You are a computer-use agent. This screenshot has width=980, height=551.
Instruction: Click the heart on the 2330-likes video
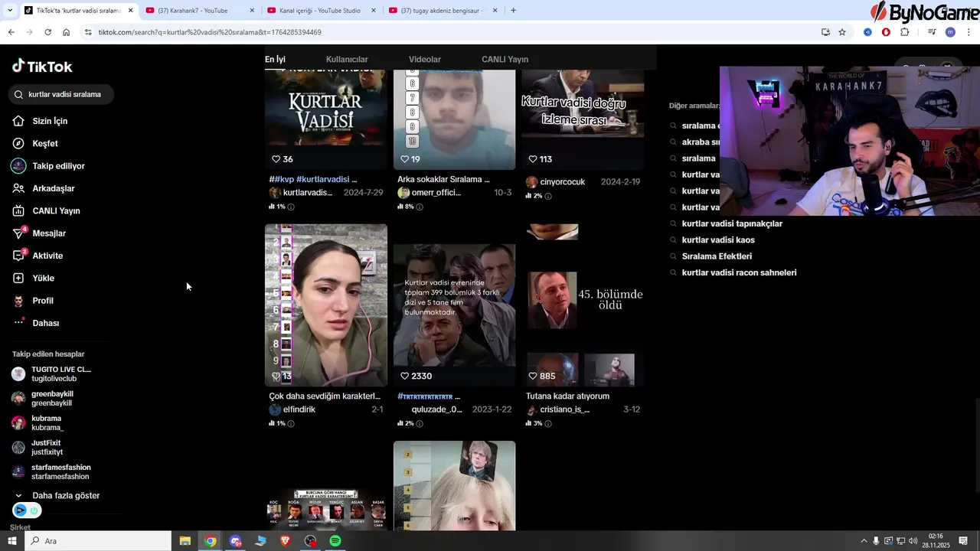coord(405,377)
